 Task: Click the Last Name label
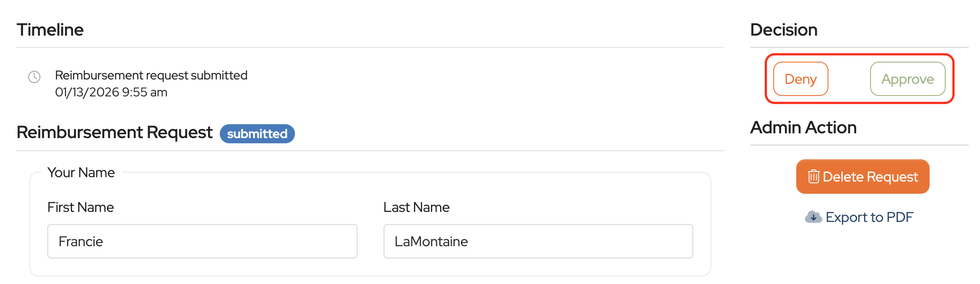point(416,208)
